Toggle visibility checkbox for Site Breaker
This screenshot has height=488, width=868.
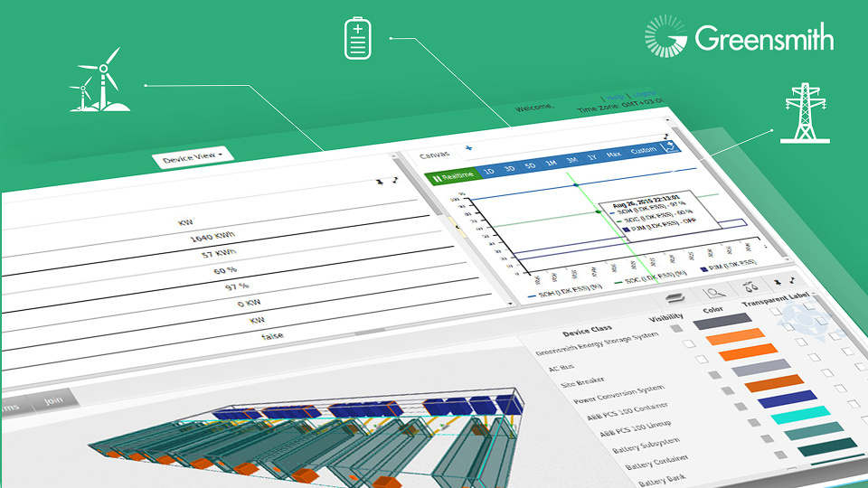click(x=700, y=360)
